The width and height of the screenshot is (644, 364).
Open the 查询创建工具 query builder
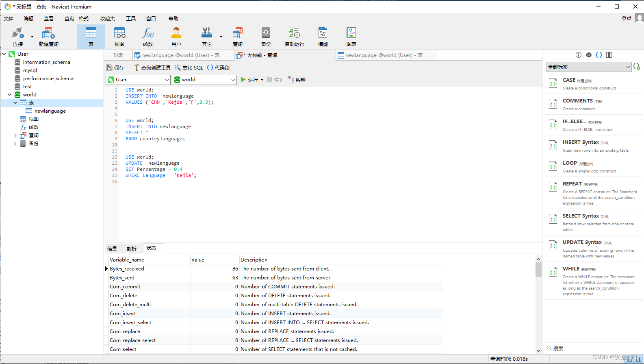click(x=152, y=68)
